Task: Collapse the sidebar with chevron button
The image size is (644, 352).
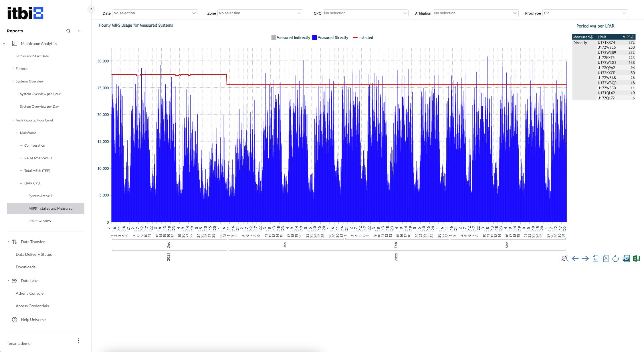Action: point(91,9)
